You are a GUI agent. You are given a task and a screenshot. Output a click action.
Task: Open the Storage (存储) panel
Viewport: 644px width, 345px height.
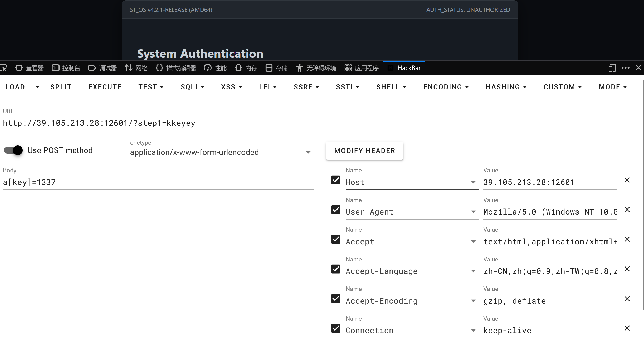pyautogui.click(x=277, y=68)
